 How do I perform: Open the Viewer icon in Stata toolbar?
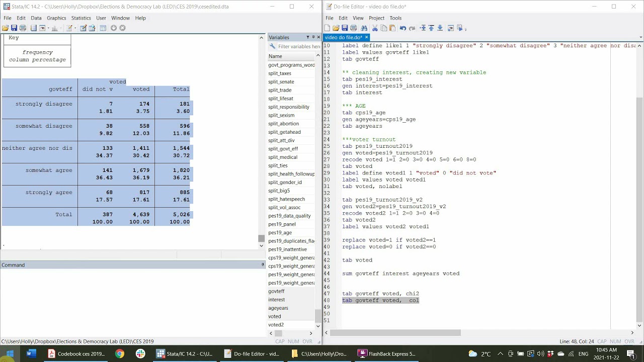(42, 28)
